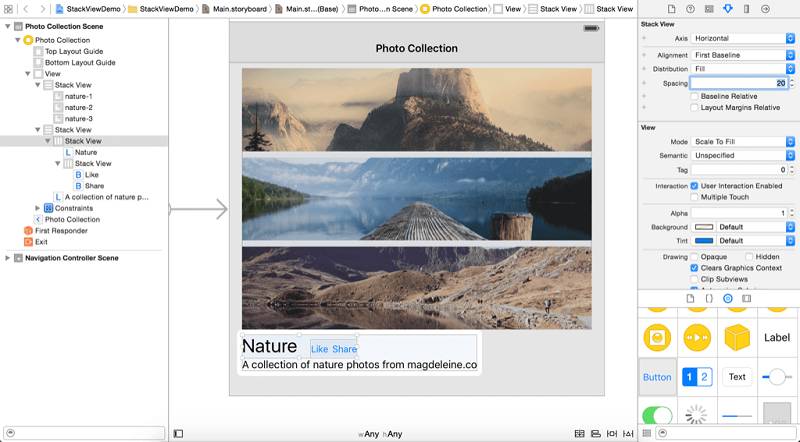Open the Tint color well

704,240
